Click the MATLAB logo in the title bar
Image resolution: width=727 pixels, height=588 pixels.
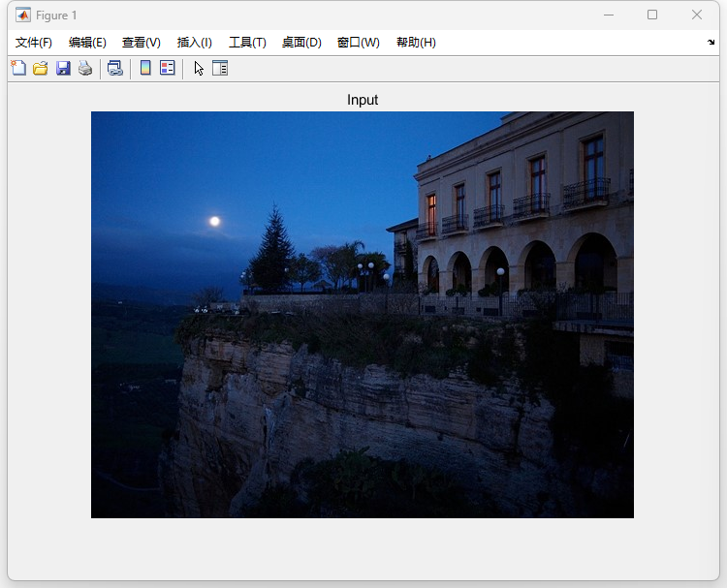click(22, 15)
